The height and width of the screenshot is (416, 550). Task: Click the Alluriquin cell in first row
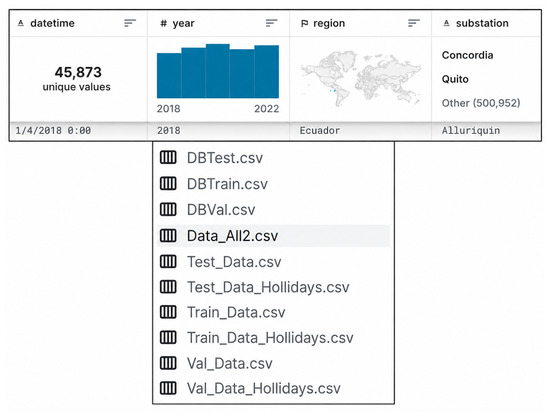pyautogui.click(x=471, y=130)
